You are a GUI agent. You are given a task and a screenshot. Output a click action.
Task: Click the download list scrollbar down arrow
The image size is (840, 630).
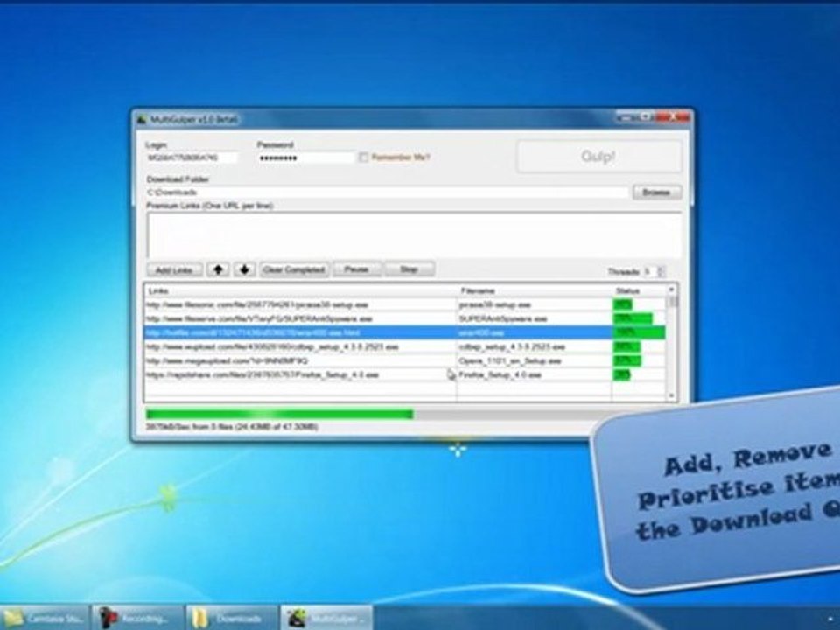[x=672, y=395]
